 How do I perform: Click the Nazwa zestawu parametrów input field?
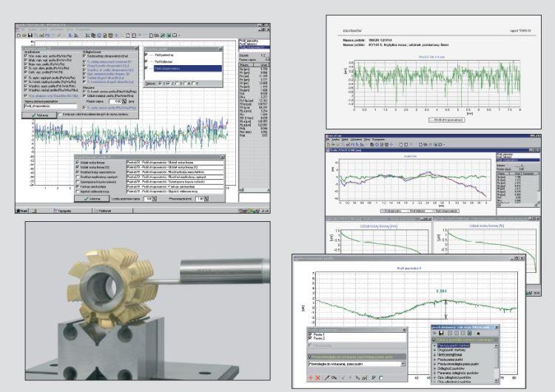pyautogui.click(x=50, y=107)
